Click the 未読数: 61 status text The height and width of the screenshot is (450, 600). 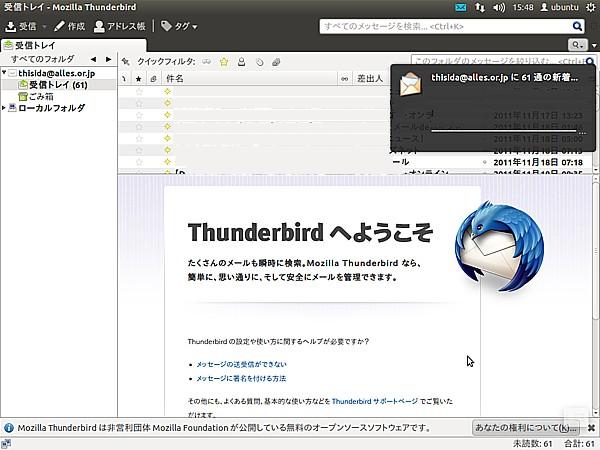click(x=532, y=444)
